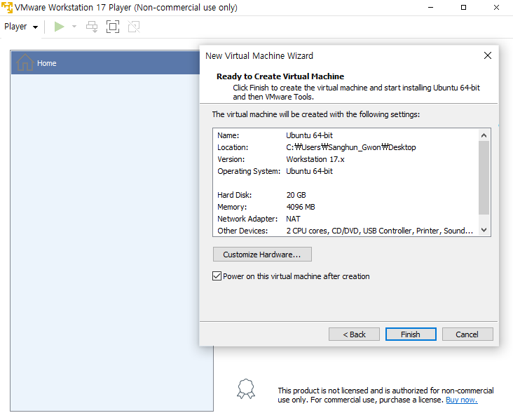This screenshot has height=420, width=513.
Task: Maximize the VMware Player window
Action: pos(463,8)
